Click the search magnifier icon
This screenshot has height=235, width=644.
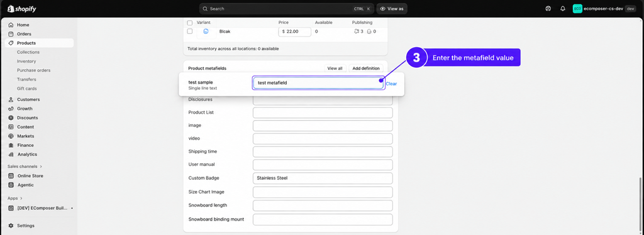pos(205,9)
